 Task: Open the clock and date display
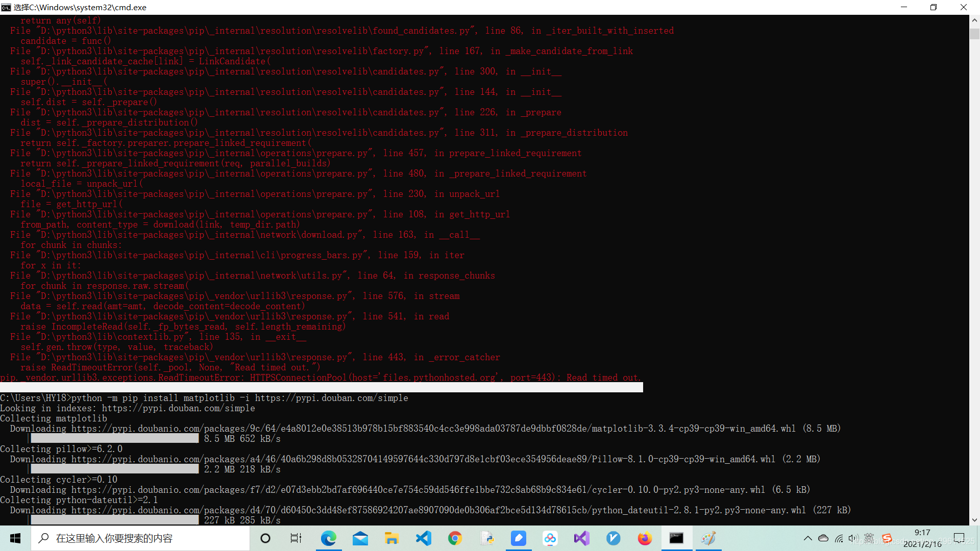click(922, 538)
